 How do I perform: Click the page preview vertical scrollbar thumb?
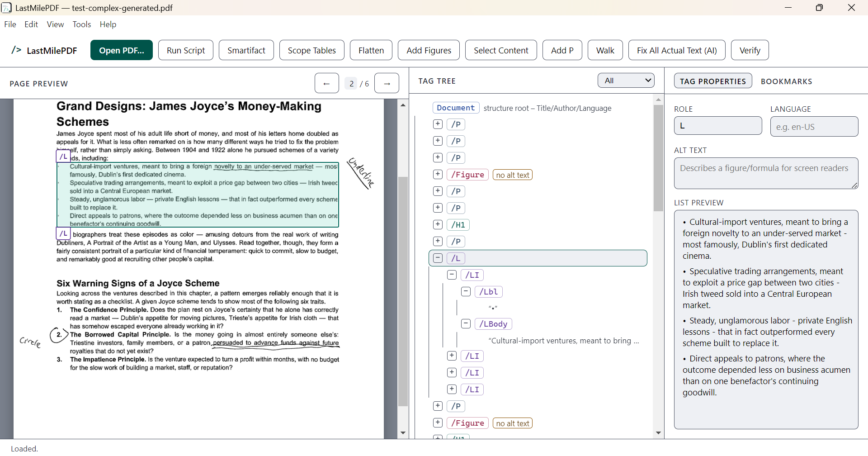point(403,291)
